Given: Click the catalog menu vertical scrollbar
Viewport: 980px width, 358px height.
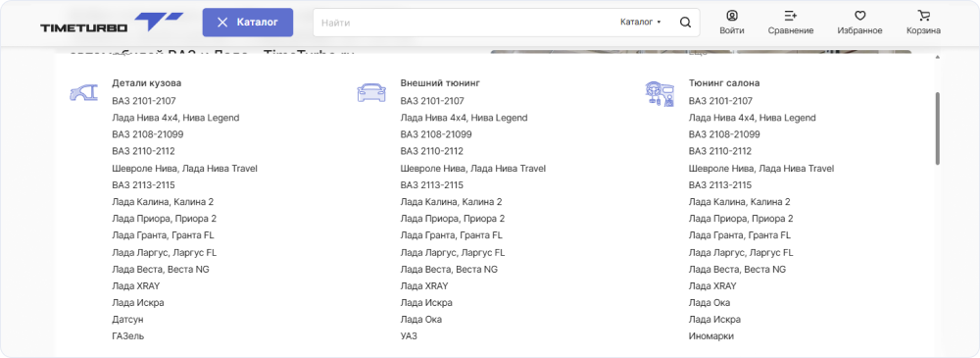Looking at the screenshot, I should coord(938,128).
